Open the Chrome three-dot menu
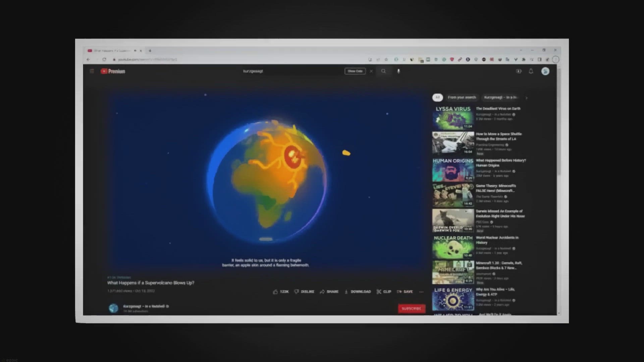Image resolution: width=644 pixels, height=362 pixels. [555, 59]
